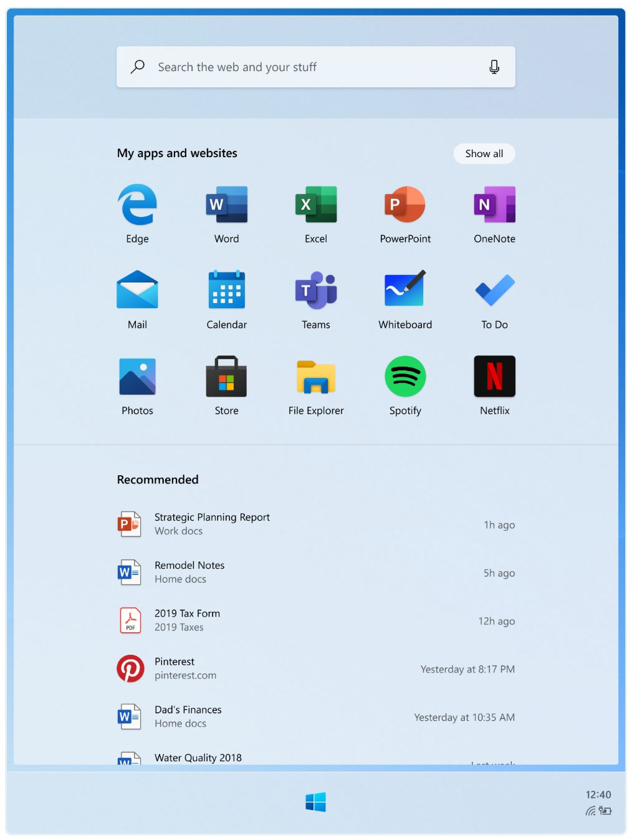The height and width of the screenshot is (840, 632).
Task: Launch File Explorer
Action: (315, 377)
